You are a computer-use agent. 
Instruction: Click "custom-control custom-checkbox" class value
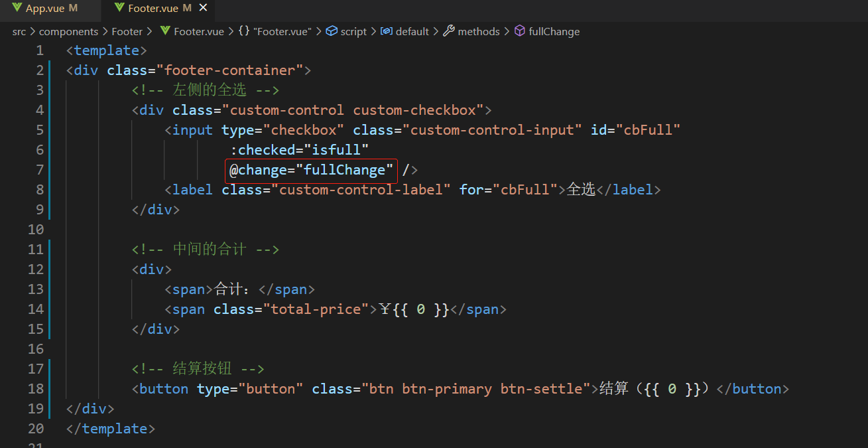click(353, 110)
